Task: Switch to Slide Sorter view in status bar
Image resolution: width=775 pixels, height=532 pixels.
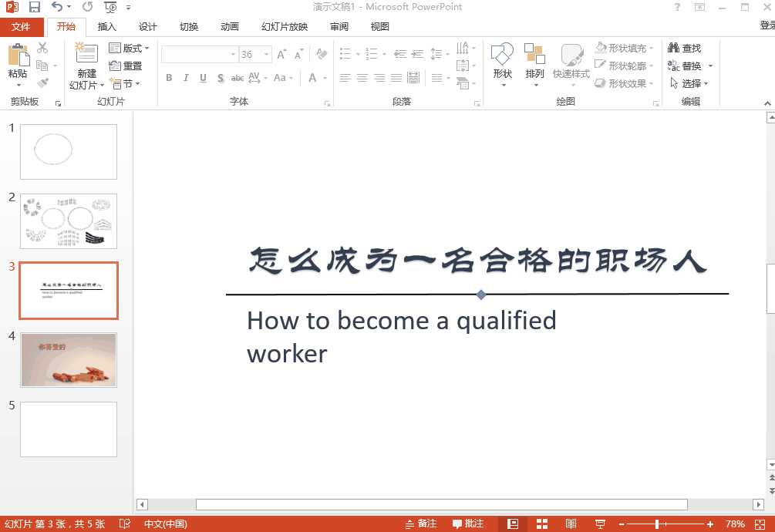Action: coord(542,523)
